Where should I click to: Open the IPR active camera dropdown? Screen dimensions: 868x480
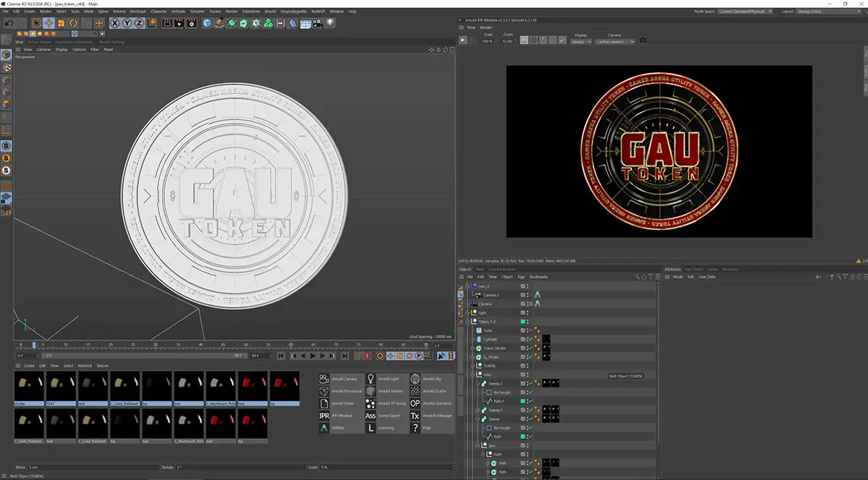click(x=615, y=41)
